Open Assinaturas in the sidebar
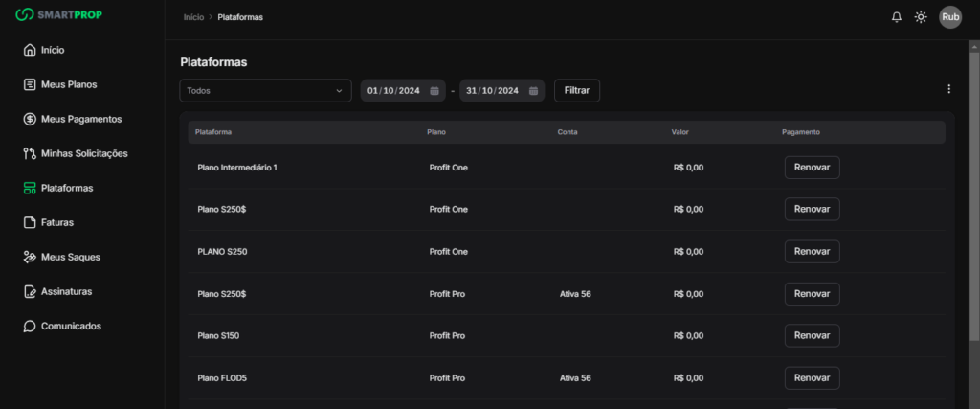Screen dimensions: 980x409 point(66,291)
